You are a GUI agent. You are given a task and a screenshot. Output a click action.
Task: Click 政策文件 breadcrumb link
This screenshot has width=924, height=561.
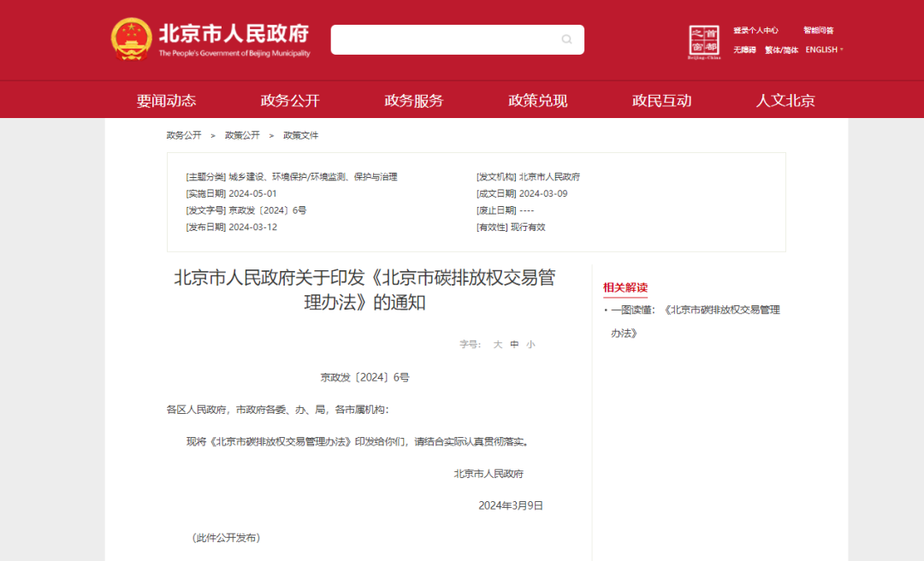point(301,135)
